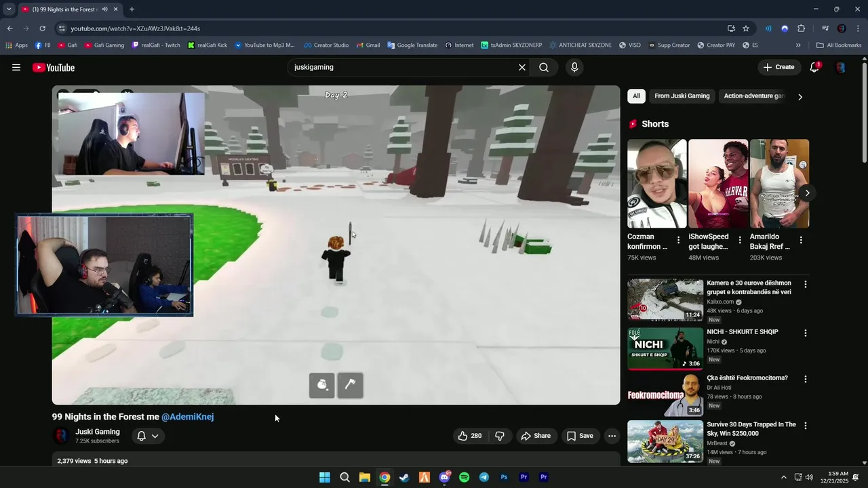Screen dimensions: 868x488
Task: Open options for the Cozman short
Action: pyautogui.click(x=678, y=240)
